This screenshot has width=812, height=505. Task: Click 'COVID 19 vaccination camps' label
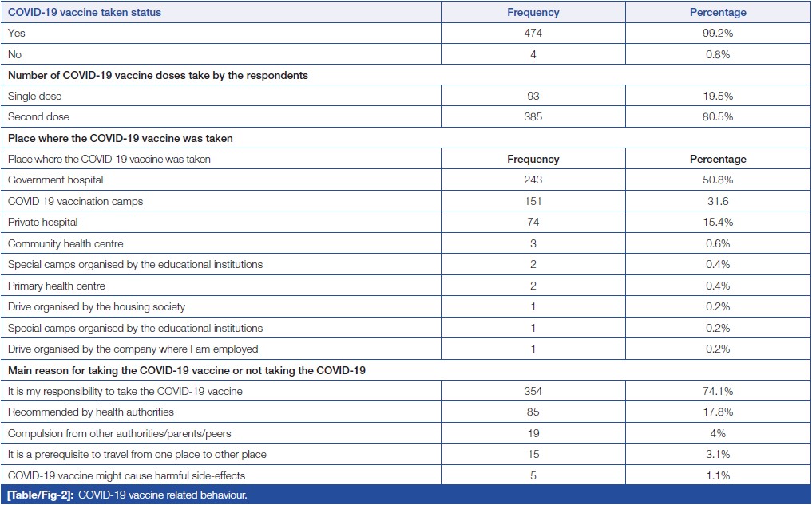point(75,202)
